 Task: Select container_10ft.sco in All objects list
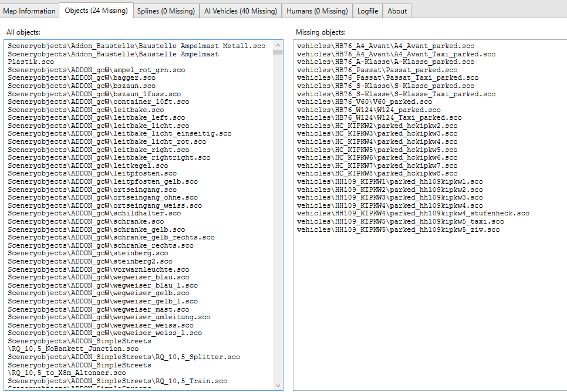point(99,102)
